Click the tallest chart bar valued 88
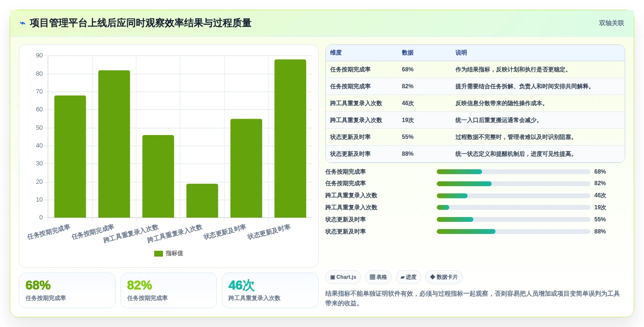 coord(290,139)
